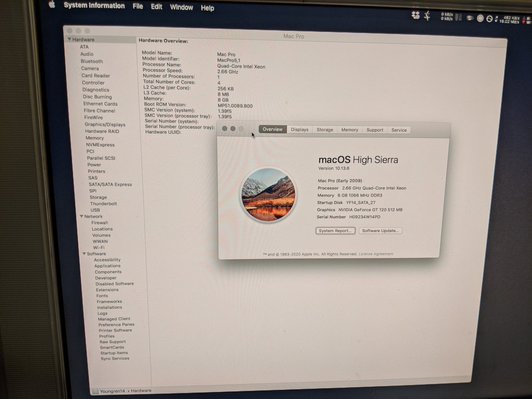The image size is (532, 399).
Task: Open the Help menu
Action: click(x=207, y=8)
